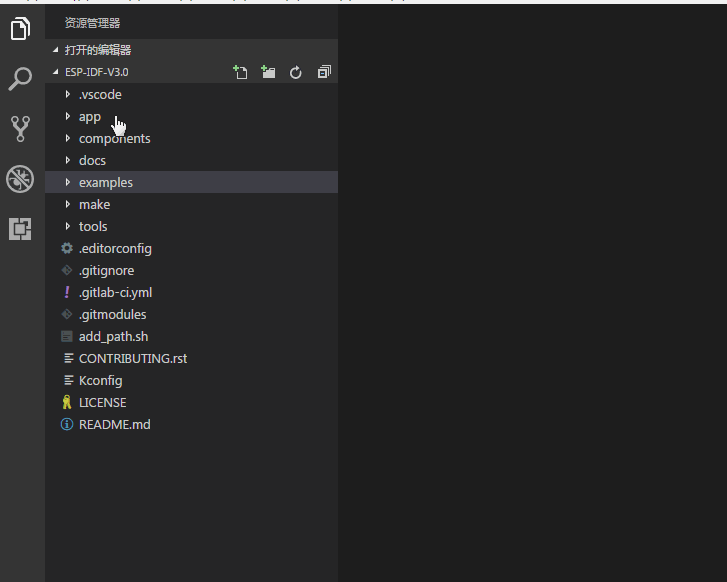Select the tools folder name

point(93,226)
